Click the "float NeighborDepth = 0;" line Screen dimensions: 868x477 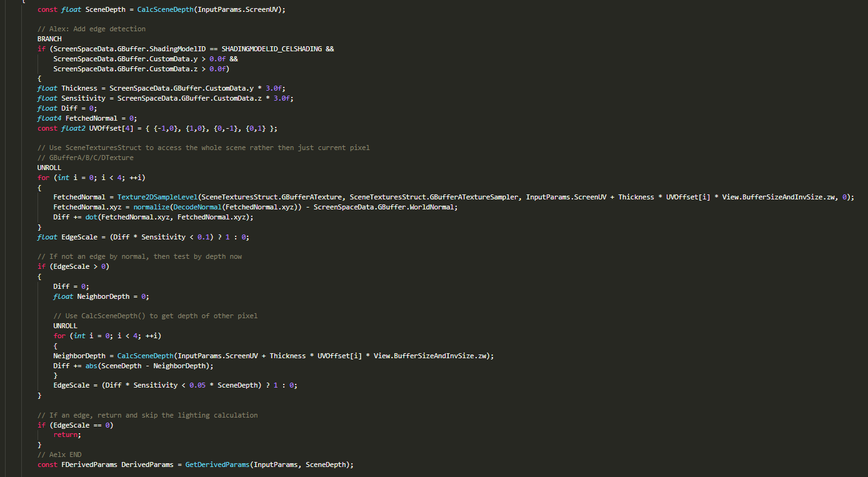pyautogui.click(x=101, y=296)
